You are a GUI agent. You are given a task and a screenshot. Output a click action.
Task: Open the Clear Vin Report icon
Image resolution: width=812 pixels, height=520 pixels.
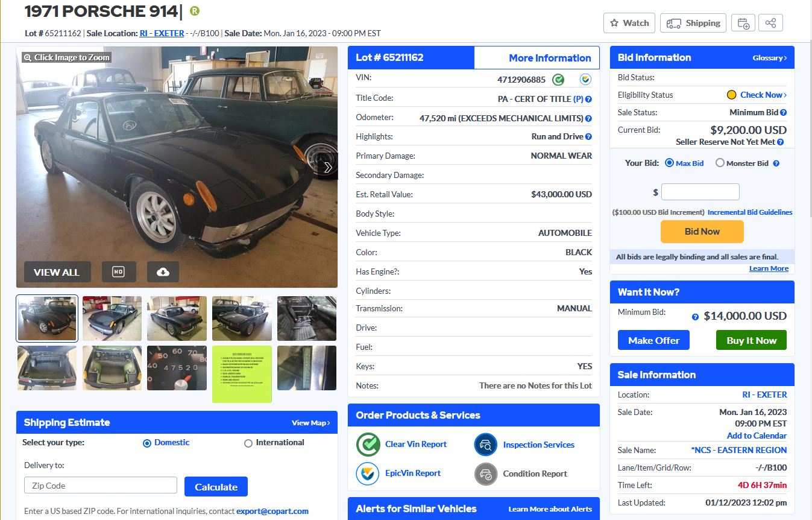tap(368, 445)
